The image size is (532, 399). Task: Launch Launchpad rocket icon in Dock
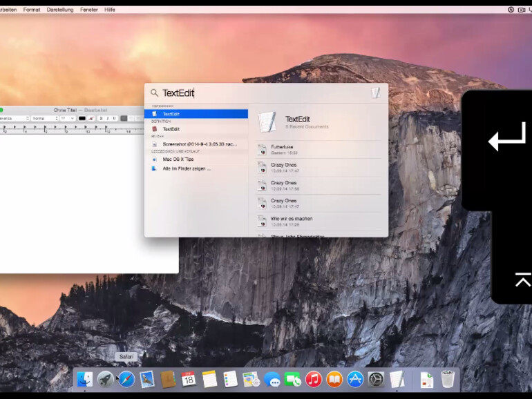pyautogui.click(x=106, y=379)
